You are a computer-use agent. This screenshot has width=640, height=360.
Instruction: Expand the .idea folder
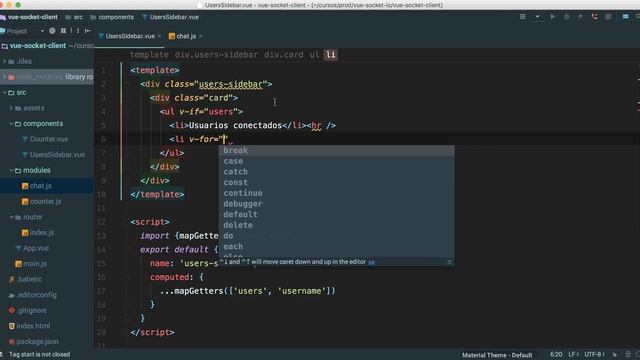tap(4, 61)
